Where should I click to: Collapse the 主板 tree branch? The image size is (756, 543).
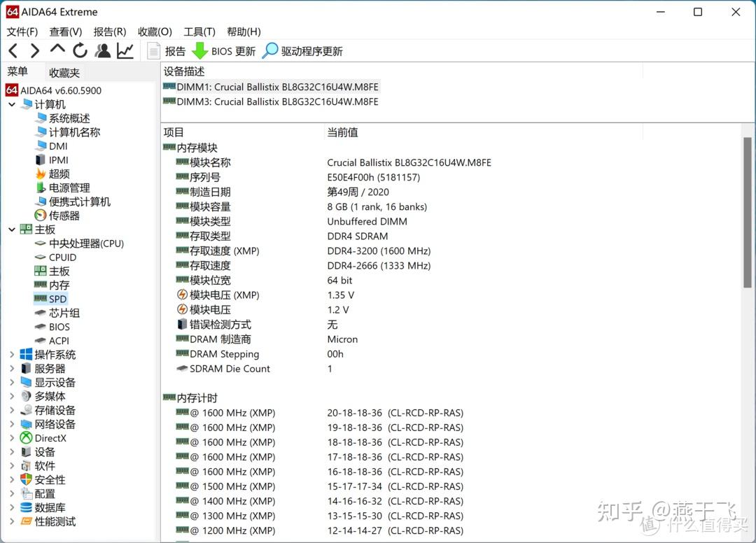[x=11, y=229]
